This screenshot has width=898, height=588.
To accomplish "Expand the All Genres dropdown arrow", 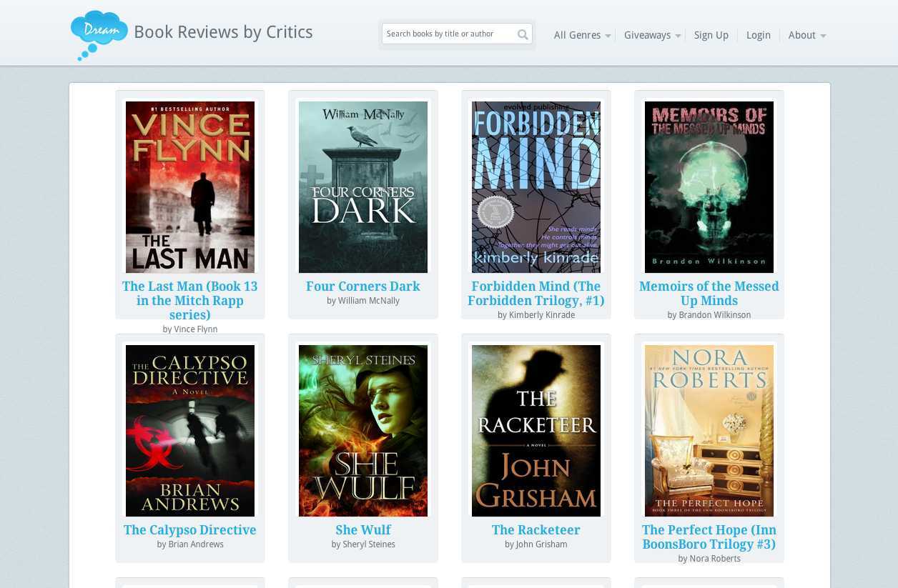I will pyautogui.click(x=608, y=36).
